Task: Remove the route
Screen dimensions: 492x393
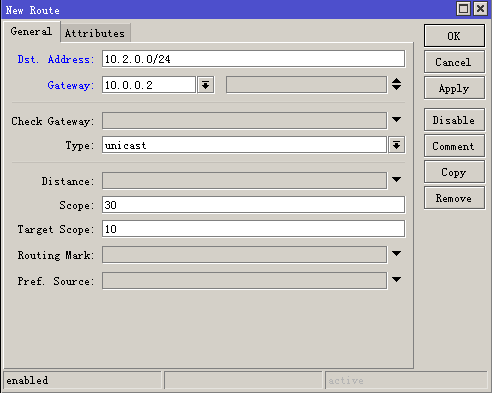Action: pyautogui.click(x=454, y=198)
